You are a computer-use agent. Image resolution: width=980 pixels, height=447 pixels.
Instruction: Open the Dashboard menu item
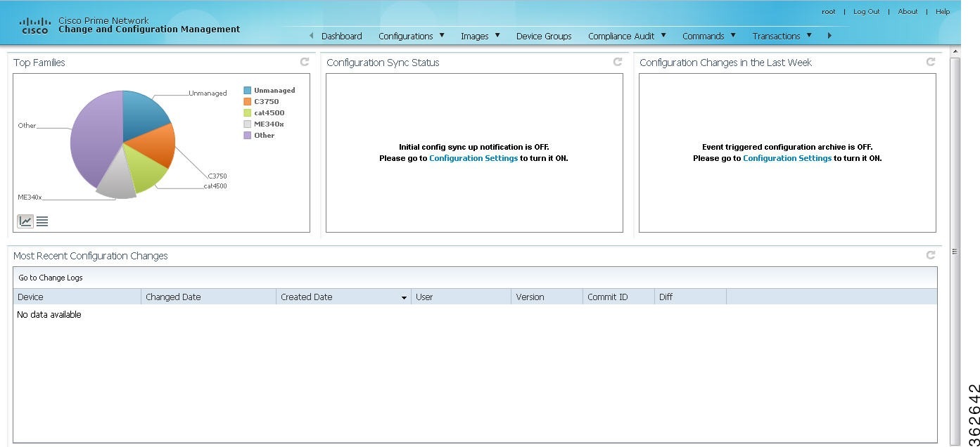[342, 36]
